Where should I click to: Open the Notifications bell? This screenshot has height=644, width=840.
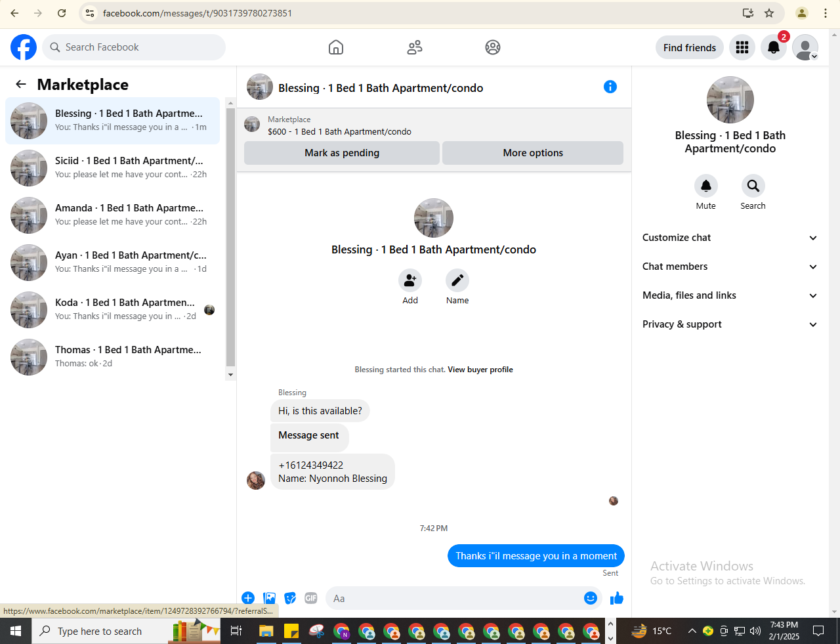click(774, 47)
